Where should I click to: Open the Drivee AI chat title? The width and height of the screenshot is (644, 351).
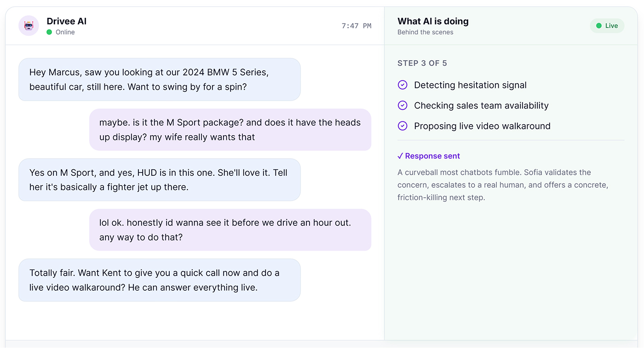67,21
